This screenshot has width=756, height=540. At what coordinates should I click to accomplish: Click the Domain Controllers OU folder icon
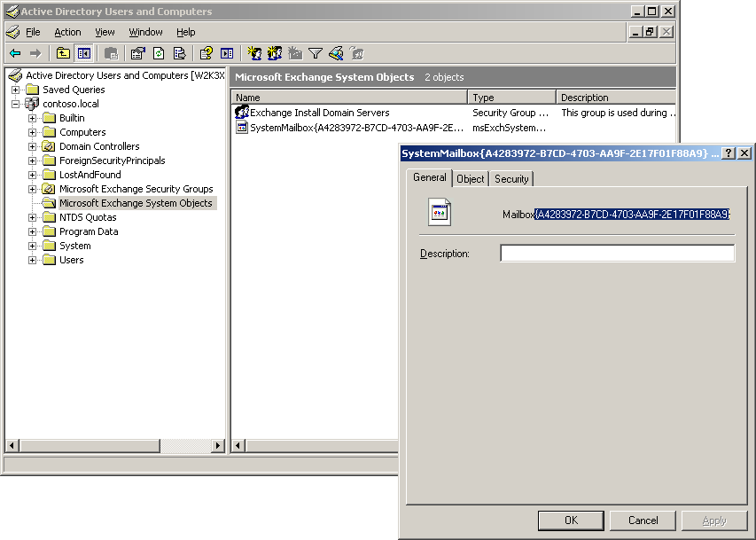(48, 146)
